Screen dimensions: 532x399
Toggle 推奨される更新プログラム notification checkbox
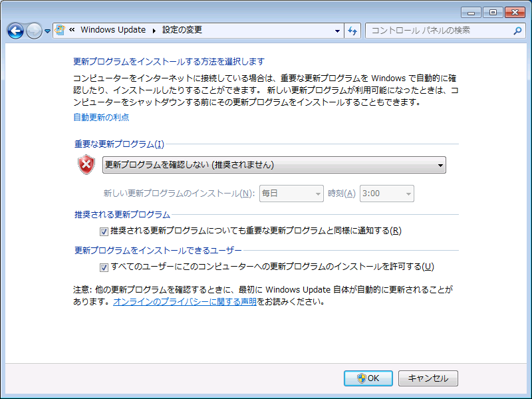(x=104, y=231)
